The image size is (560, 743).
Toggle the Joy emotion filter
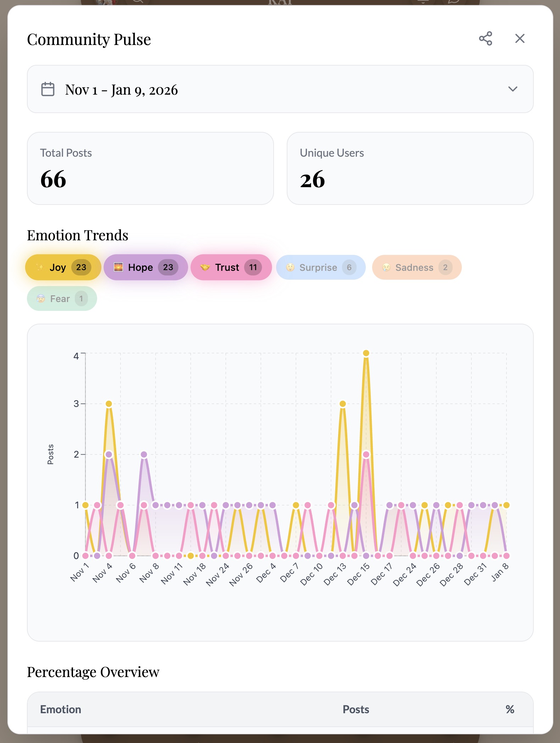click(x=63, y=267)
